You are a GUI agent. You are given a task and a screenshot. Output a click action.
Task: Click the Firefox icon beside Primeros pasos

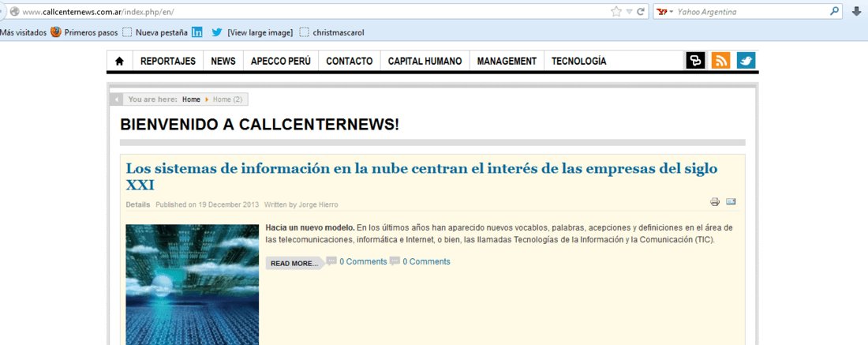[55, 32]
